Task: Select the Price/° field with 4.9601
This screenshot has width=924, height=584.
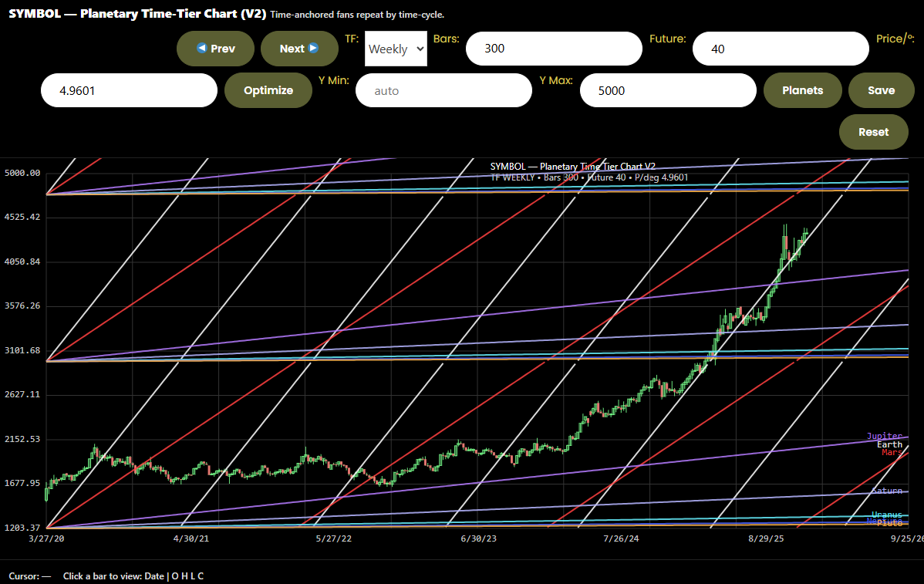Action: [x=129, y=90]
